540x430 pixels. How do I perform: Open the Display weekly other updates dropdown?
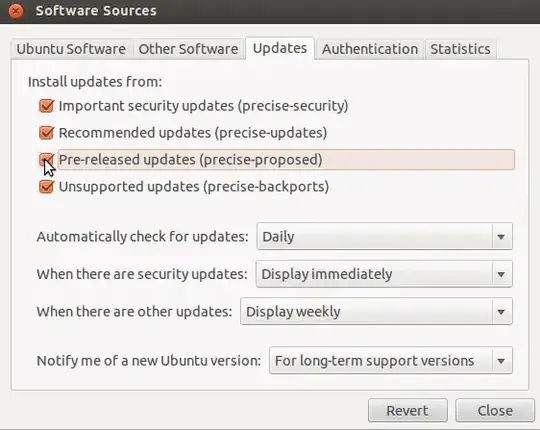click(376, 312)
